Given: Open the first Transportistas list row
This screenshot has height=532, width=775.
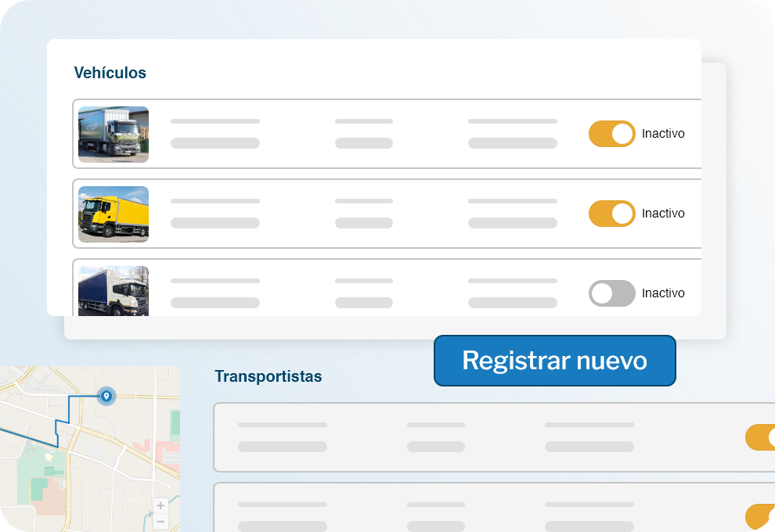Looking at the screenshot, I should pyautogui.click(x=470, y=437).
